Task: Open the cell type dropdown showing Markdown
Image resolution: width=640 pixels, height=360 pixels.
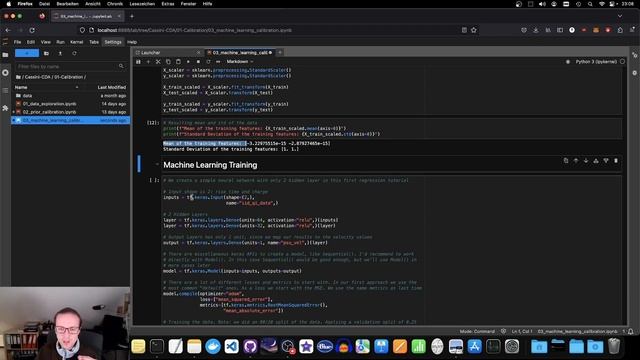Action: coord(240,62)
